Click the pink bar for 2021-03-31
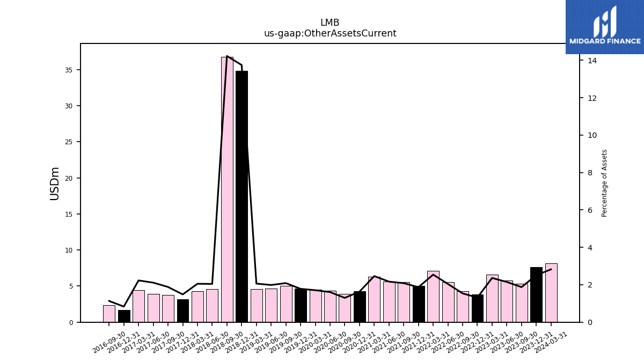644x362 pixels. [x=374, y=299]
